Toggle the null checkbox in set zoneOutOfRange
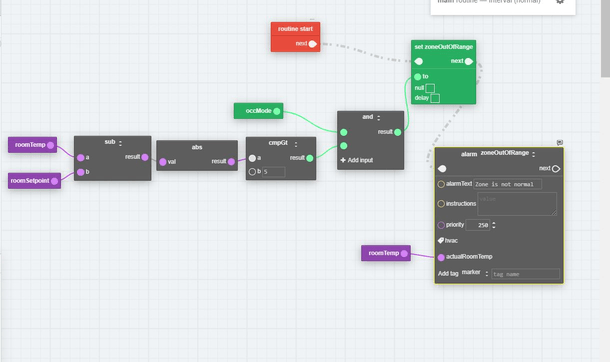The width and height of the screenshot is (610, 362). click(430, 88)
